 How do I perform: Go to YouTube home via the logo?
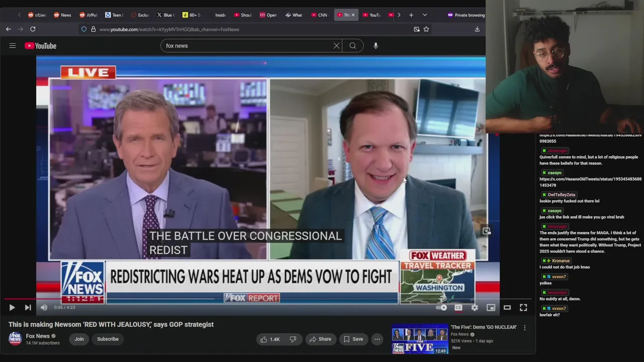[x=41, y=46]
